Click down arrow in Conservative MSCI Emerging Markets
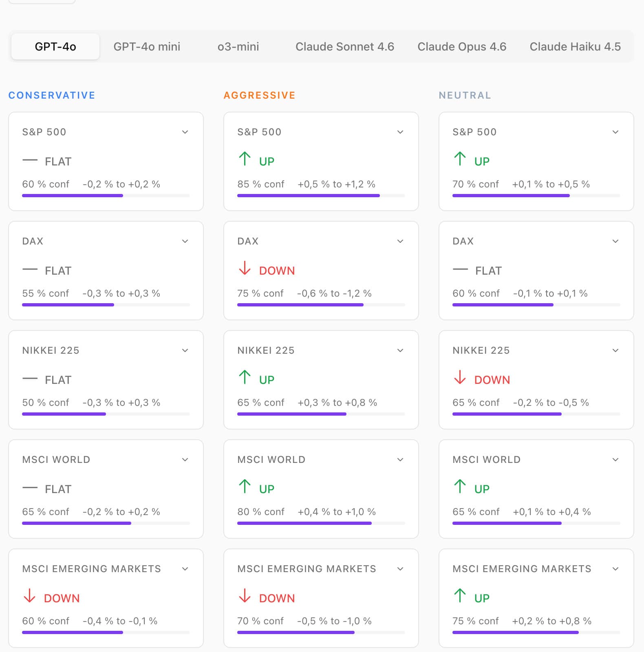The height and width of the screenshot is (652, 644). point(29,596)
